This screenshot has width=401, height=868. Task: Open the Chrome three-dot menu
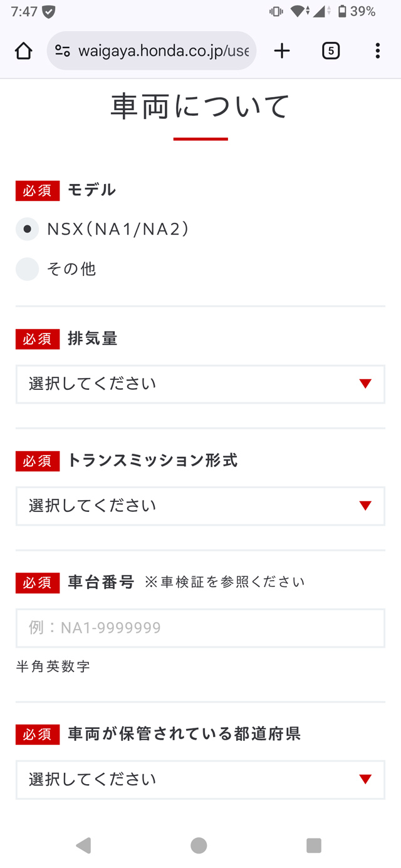(378, 51)
